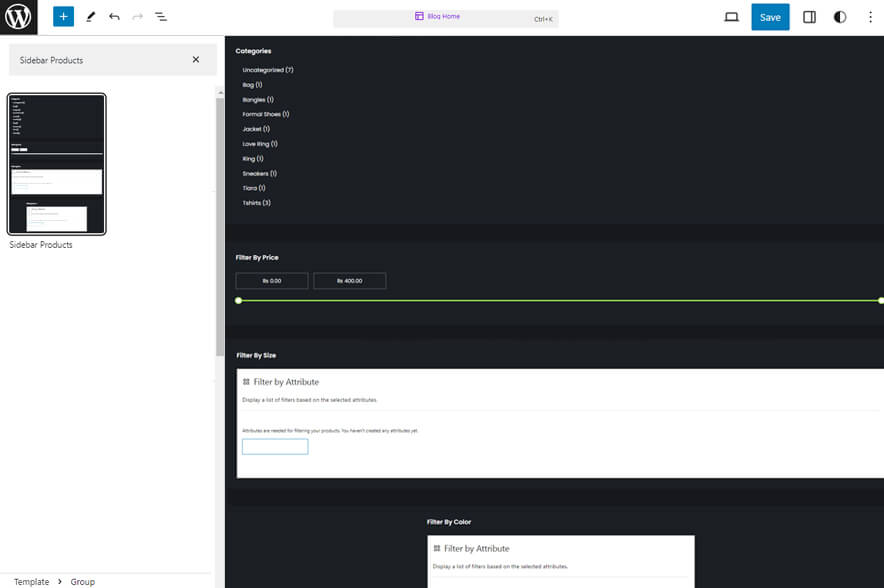
Task: Click the Redo arrow icon
Action: (x=136, y=16)
